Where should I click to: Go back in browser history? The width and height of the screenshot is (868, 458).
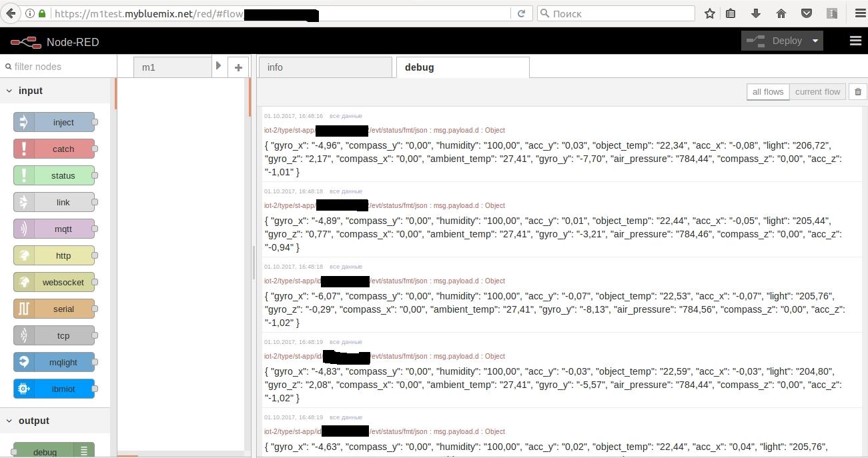pos(11,13)
